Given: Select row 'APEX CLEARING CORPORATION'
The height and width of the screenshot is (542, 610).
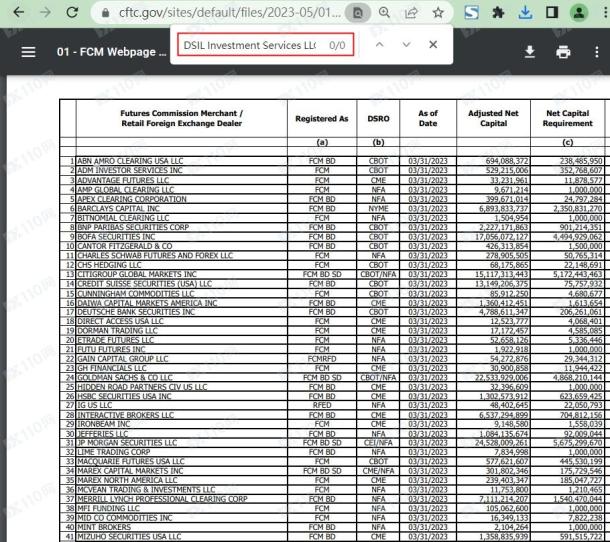Looking at the screenshot, I should [332, 199].
